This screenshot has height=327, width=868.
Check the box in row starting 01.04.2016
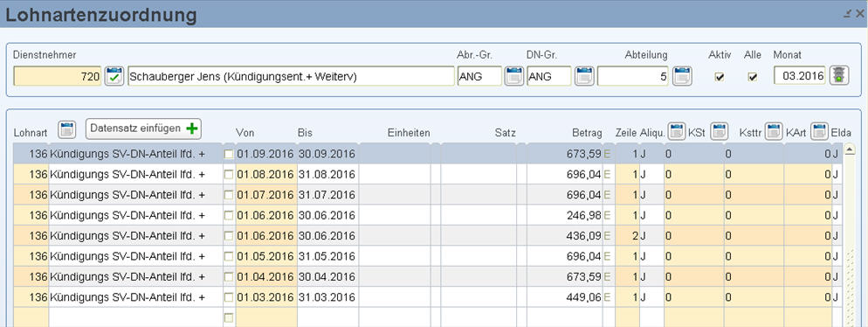coord(229,277)
